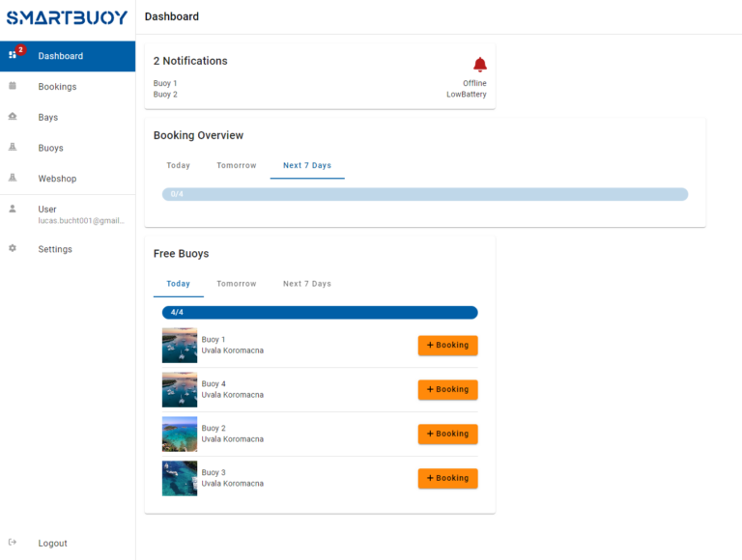Click the LowBattery status text
Image resolution: width=742 pixels, height=560 pixels.
[x=467, y=94]
